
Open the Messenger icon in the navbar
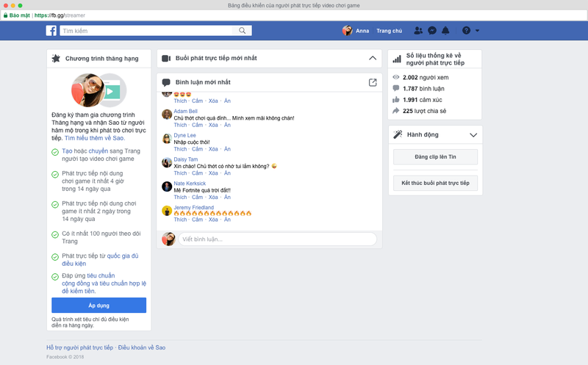point(432,31)
